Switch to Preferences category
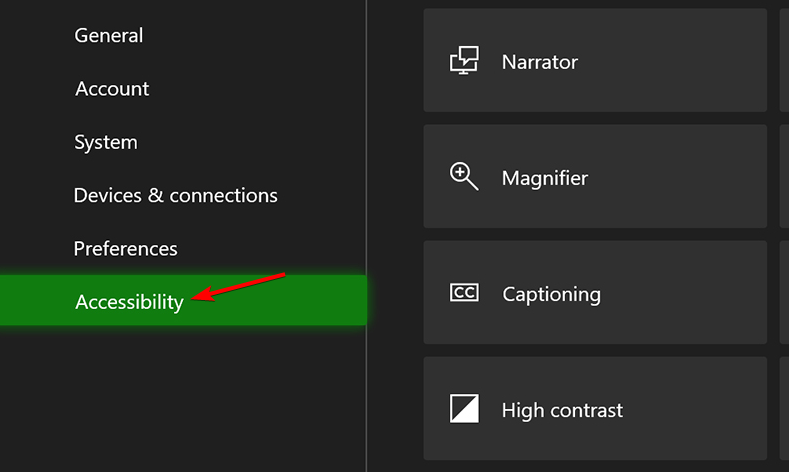 coord(126,248)
